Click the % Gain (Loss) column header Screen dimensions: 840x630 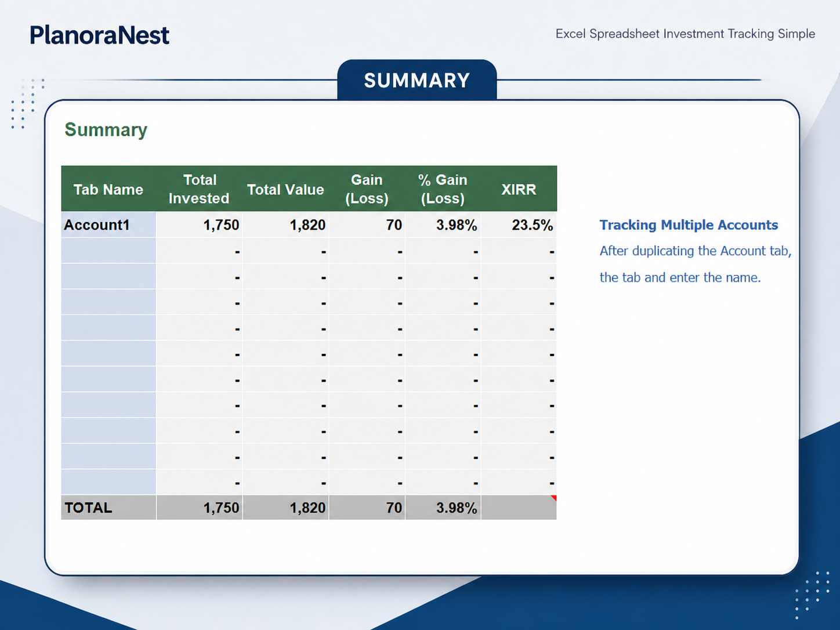tap(443, 189)
